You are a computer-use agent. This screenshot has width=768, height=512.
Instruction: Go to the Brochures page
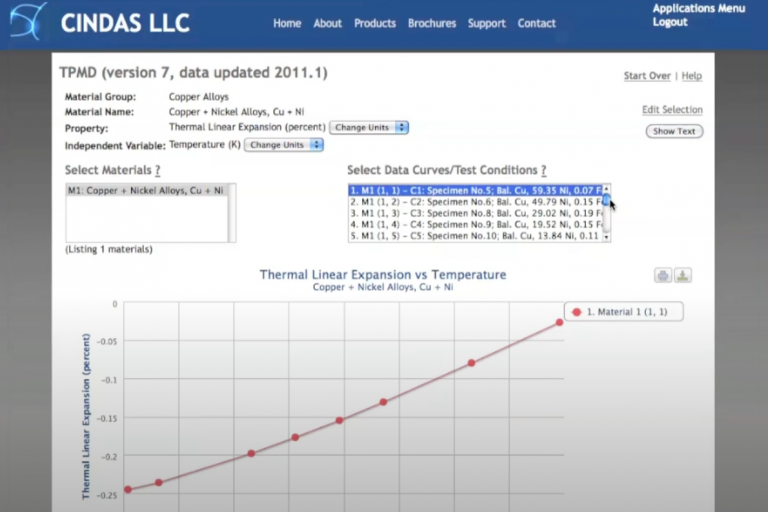432,23
